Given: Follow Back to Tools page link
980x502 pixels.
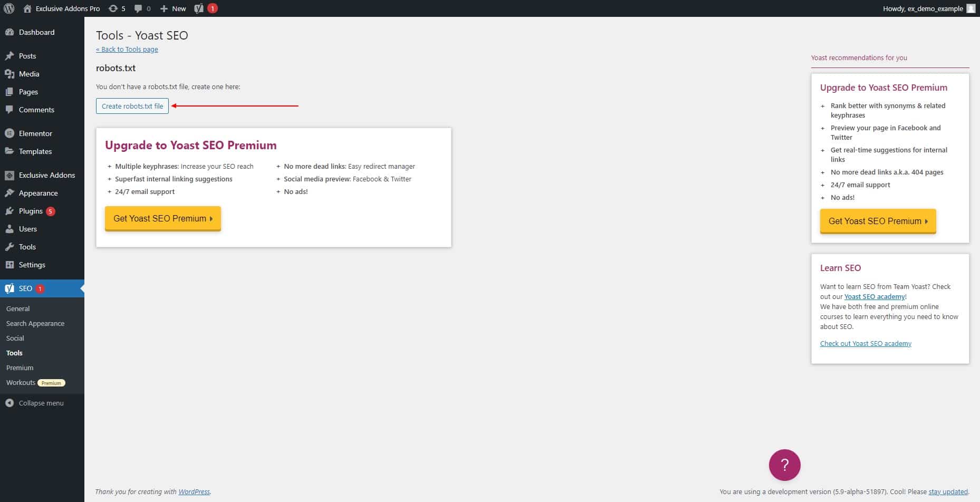Looking at the screenshot, I should click(x=127, y=49).
